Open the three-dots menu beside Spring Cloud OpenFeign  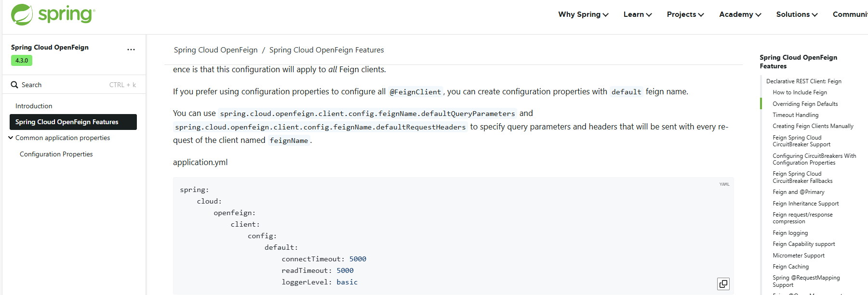point(131,50)
